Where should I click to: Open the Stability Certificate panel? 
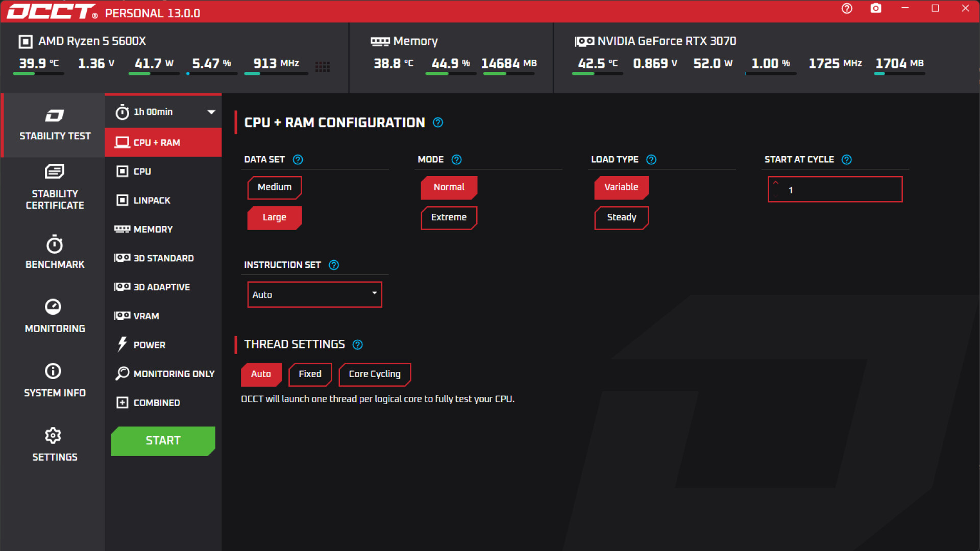click(54, 187)
